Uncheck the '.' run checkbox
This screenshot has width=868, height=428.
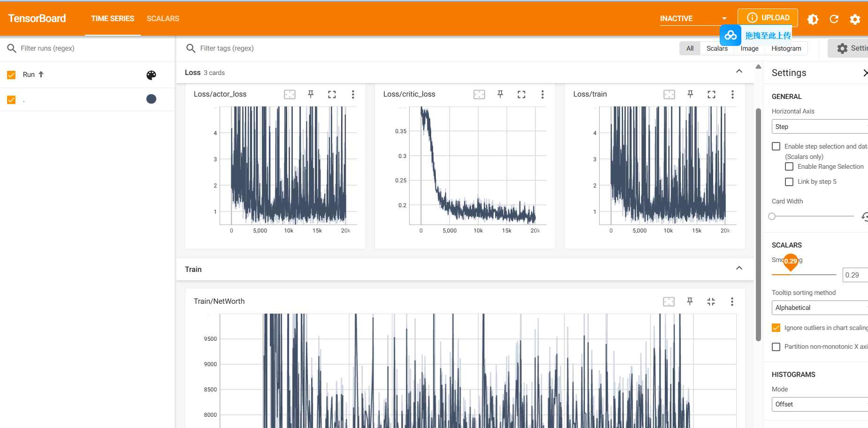[x=12, y=100]
